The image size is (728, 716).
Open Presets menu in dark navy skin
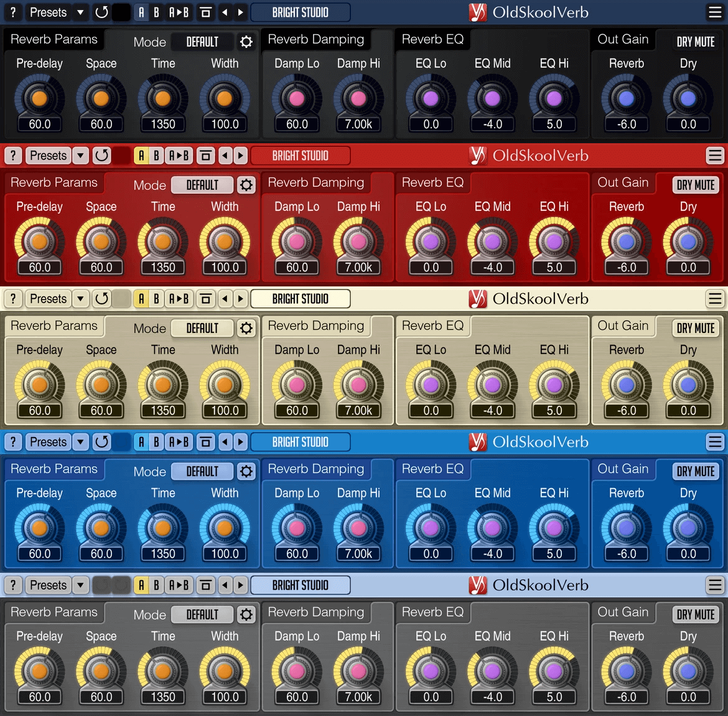pos(49,12)
